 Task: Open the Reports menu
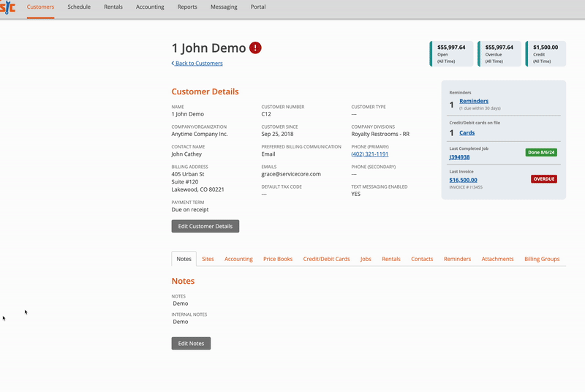coord(187,7)
